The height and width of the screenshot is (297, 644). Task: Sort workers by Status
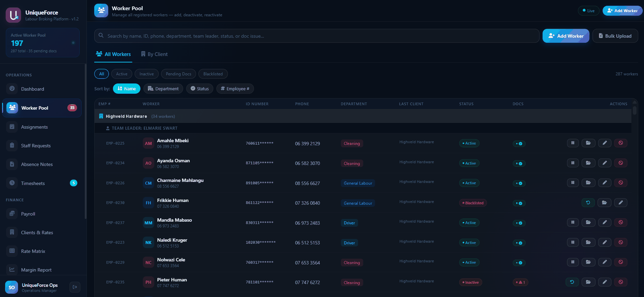point(200,89)
